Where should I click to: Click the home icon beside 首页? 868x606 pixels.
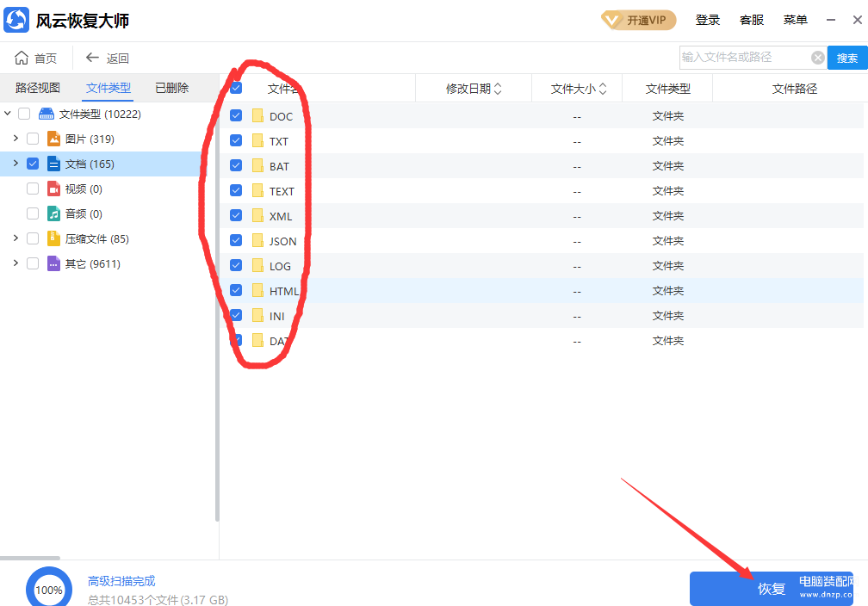coord(21,58)
